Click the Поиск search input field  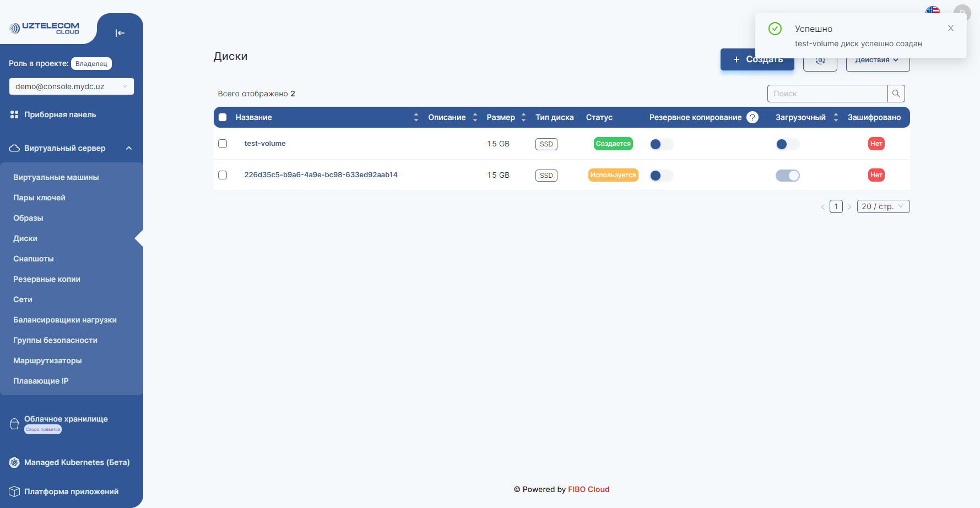[827, 94]
